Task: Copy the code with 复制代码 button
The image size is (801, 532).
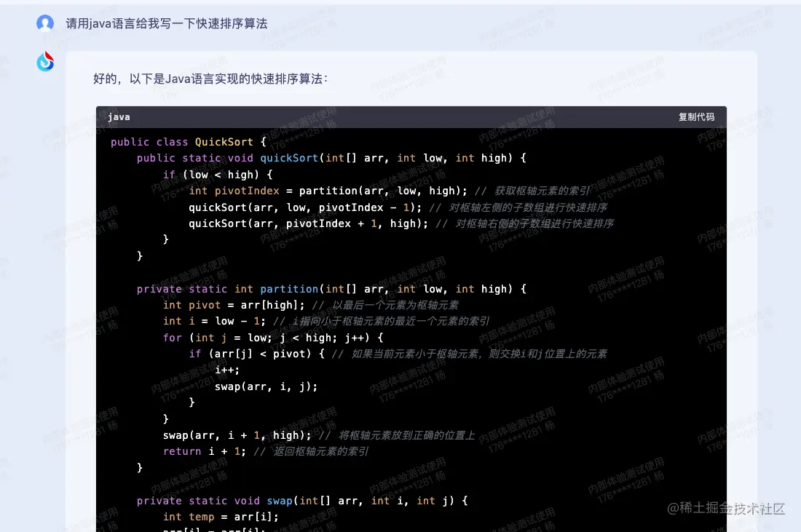Action: [x=696, y=117]
